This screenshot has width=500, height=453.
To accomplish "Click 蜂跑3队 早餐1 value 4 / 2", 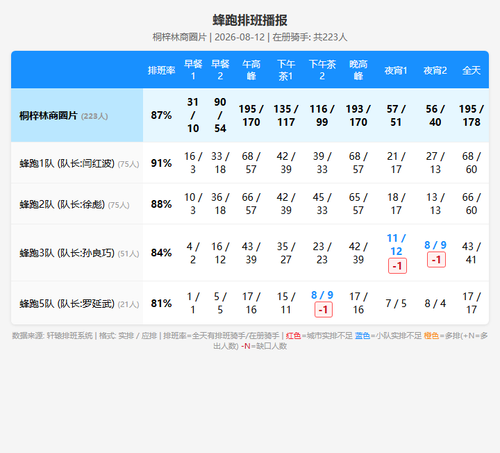I will (193, 253).
